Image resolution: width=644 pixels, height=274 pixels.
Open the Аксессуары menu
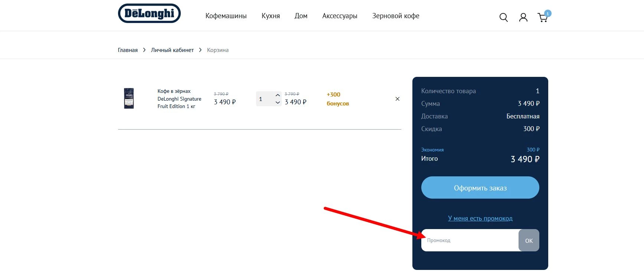pyautogui.click(x=339, y=16)
